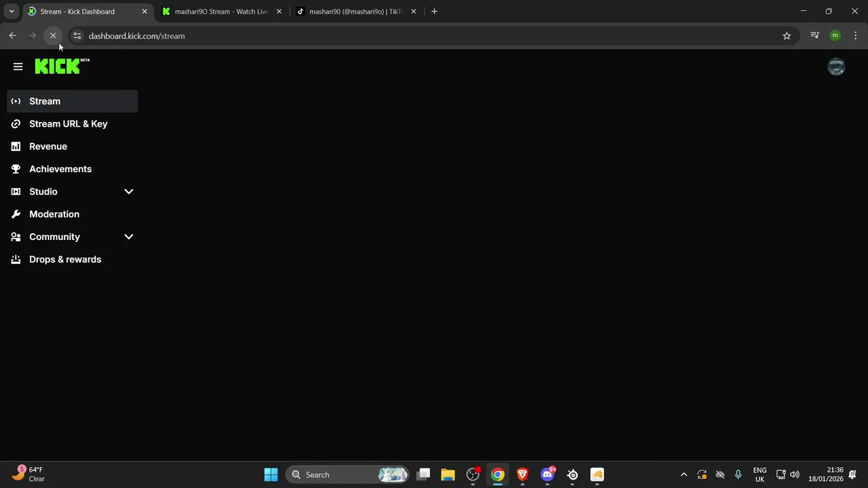Image resolution: width=868 pixels, height=488 pixels.
Task: Open the hamburger sidebar menu
Action: [18, 66]
